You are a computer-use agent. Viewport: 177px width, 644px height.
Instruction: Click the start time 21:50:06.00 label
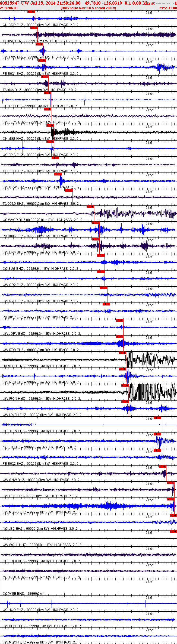9,8
